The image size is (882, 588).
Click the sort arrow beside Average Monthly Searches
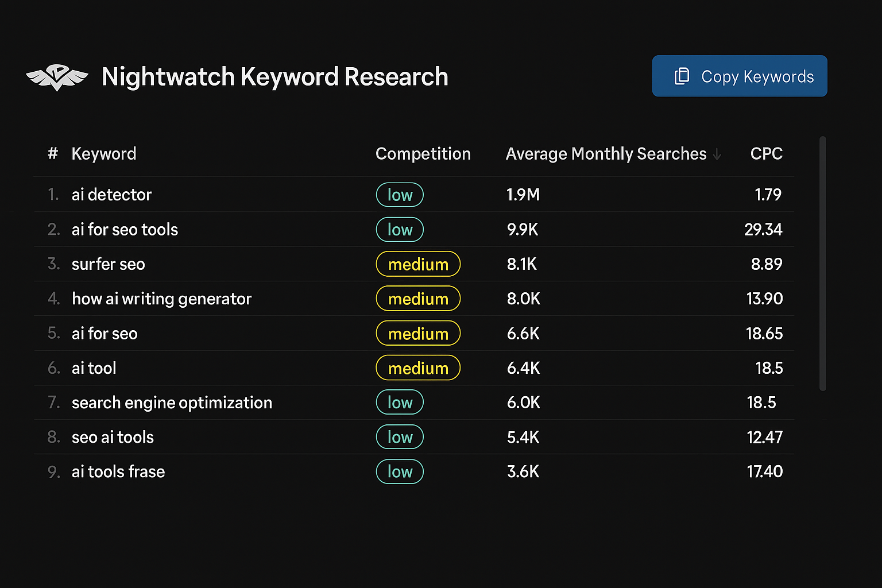pyautogui.click(x=717, y=154)
